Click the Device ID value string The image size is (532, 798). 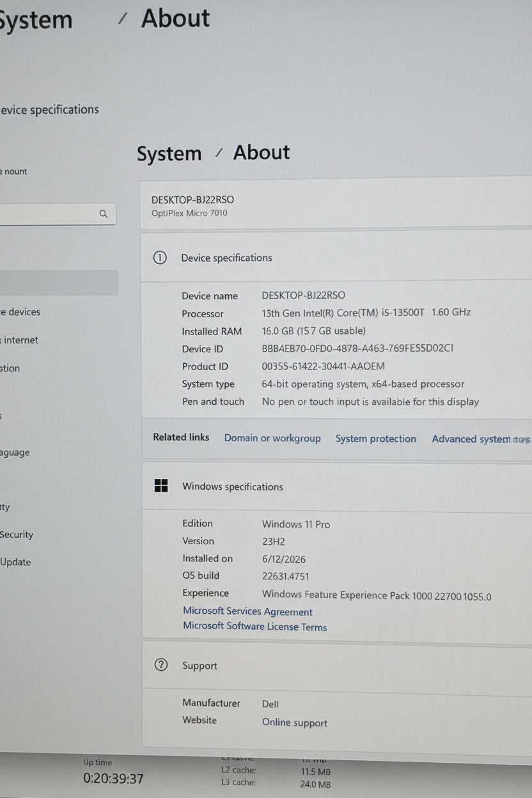pyautogui.click(x=358, y=348)
